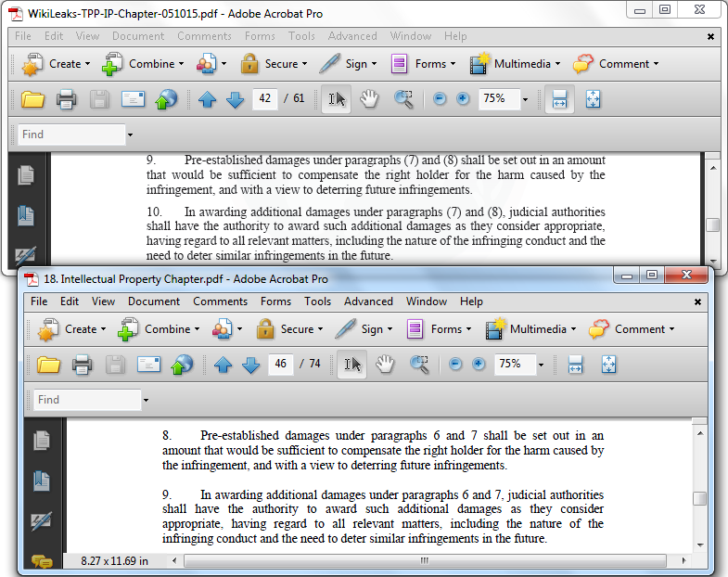Print document in WikiLeaks window

click(66, 99)
